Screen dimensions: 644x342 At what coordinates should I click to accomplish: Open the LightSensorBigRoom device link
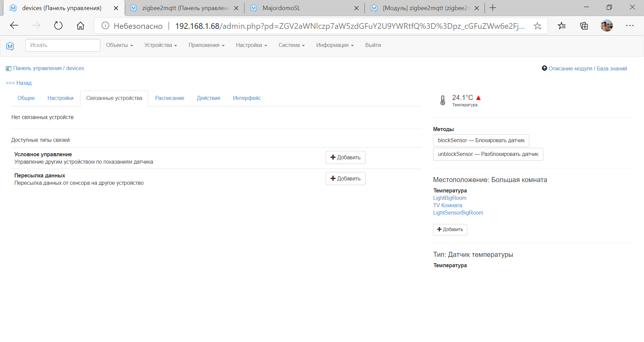(458, 213)
